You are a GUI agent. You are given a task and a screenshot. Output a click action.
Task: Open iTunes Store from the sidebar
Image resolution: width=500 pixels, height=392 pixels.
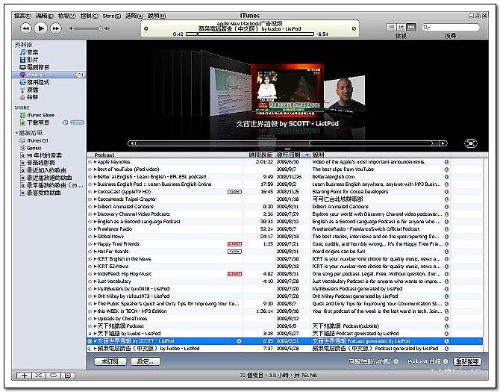(x=37, y=115)
